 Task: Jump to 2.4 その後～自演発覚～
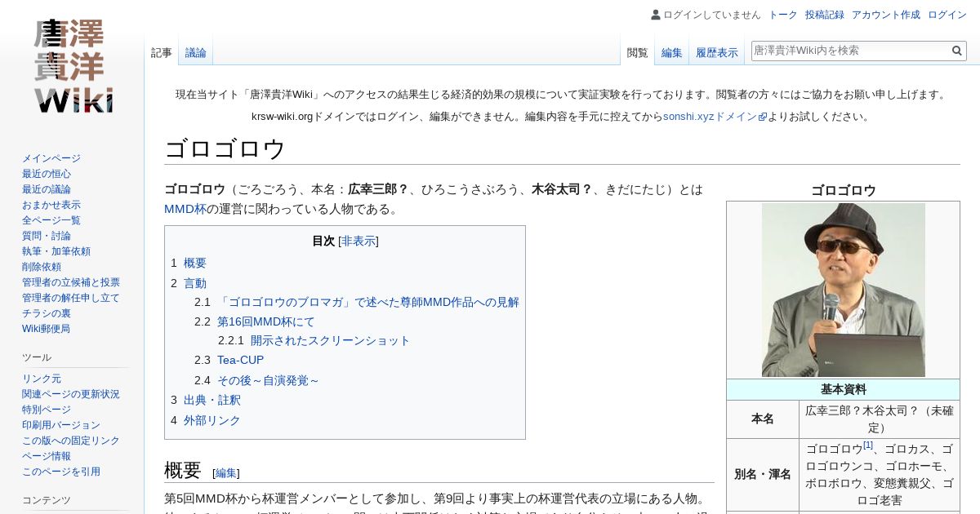coord(257,380)
